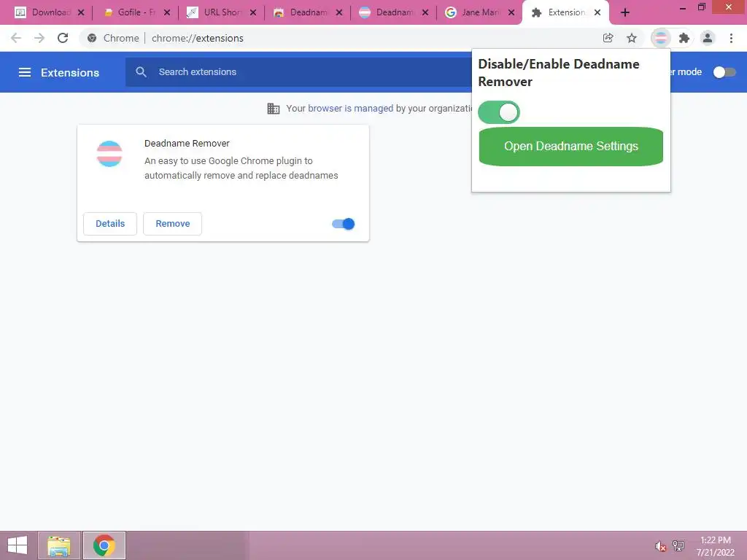Remove the Deadname Remover extension

[172, 224]
